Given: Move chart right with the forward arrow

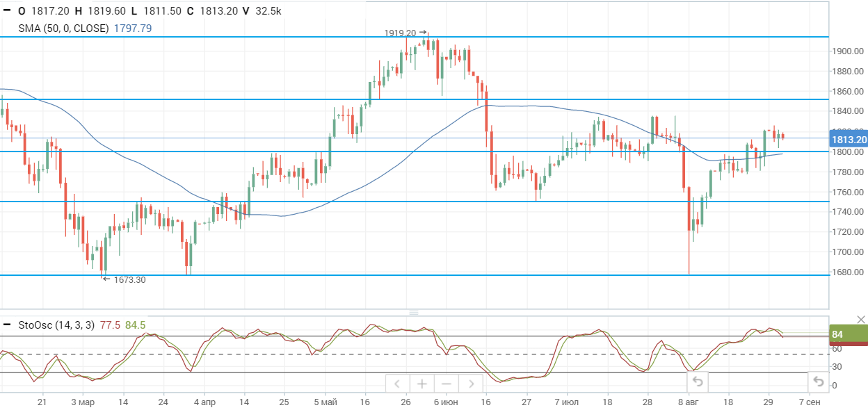Looking at the screenshot, I should [471, 383].
